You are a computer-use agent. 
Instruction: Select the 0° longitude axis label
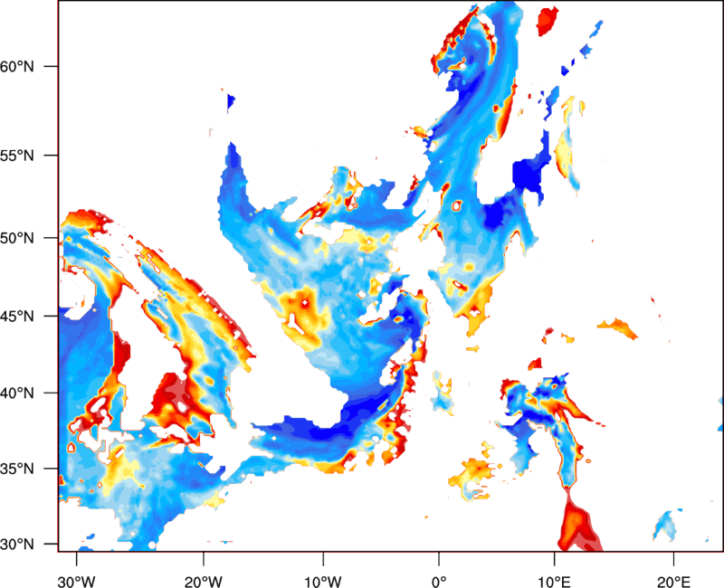pyautogui.click(x=439, y=580)
